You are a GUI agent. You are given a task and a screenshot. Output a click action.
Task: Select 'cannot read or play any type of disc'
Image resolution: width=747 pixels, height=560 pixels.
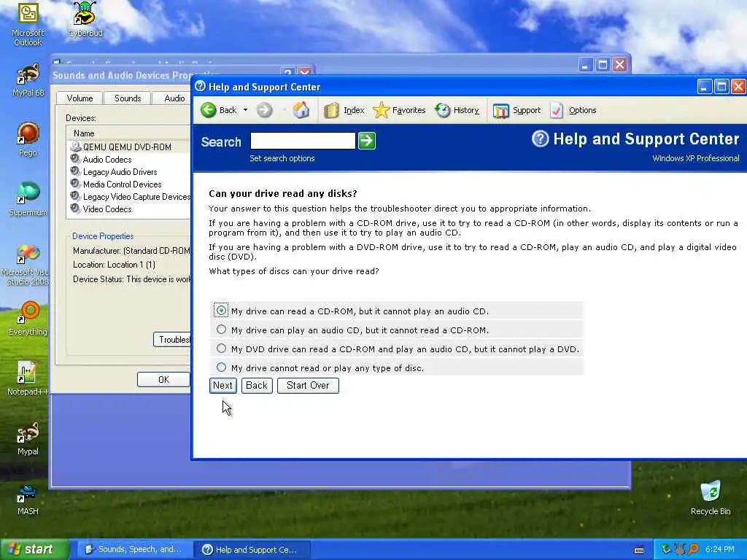tap(221, 367)
